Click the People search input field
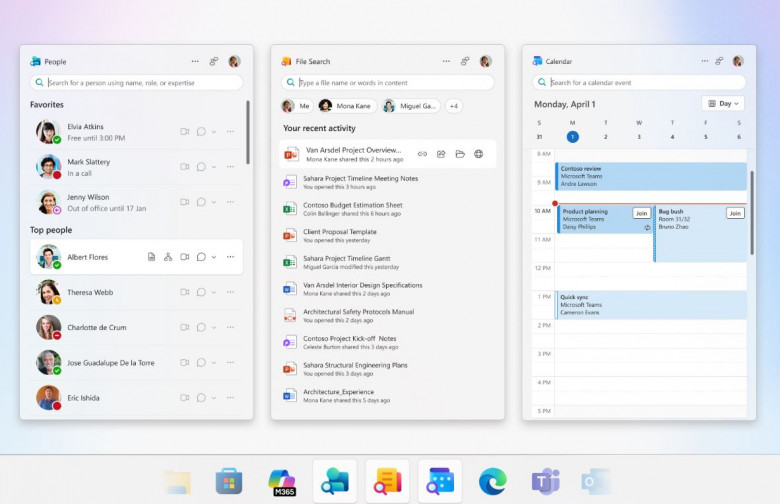Viewport: 780px width, 504px height. (136, 83)
